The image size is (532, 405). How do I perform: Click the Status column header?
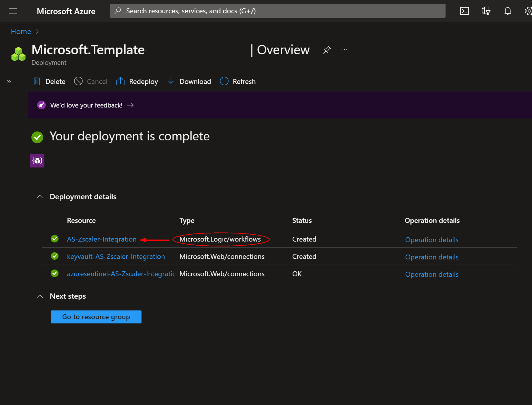(302, 221)
